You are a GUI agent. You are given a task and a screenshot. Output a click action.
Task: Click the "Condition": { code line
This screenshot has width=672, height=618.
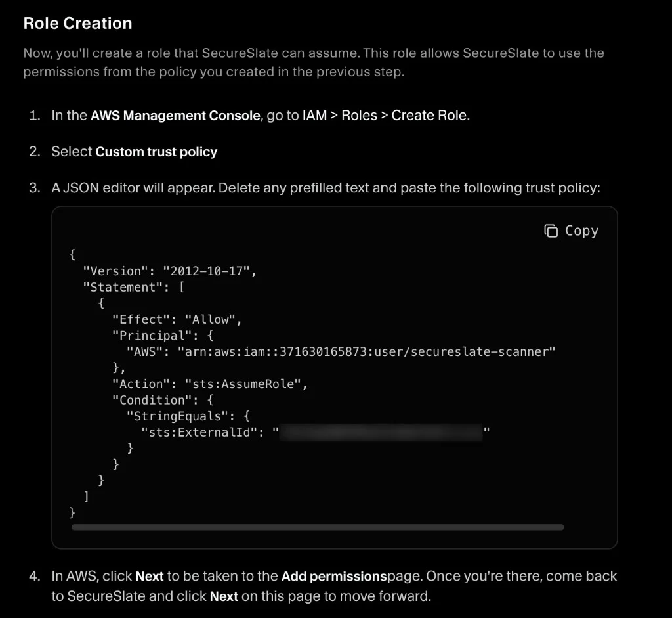coord(163,400)
